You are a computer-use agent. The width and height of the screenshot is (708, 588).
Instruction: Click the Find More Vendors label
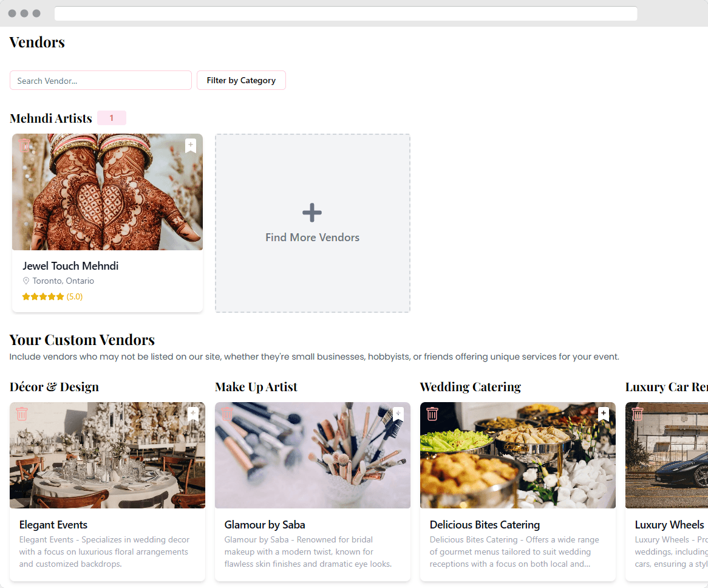[x=313, y=238]
